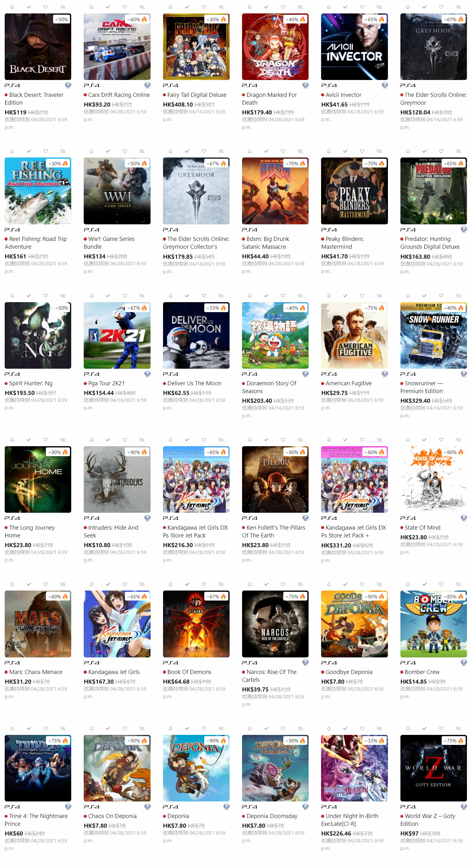Open the Trine 4: The Nightmare Prince link
This screenshot has height=868, width=471.
[36, 820]
